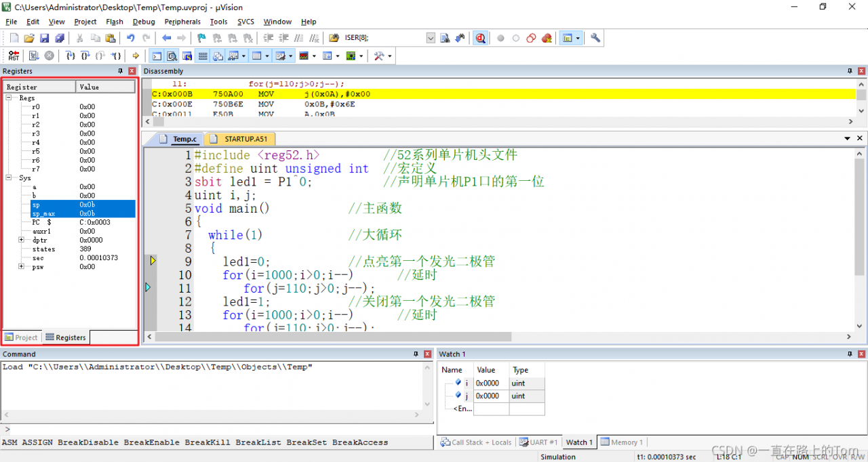Open the ISER[8] find combo box dropdown
868x462 pixels.
pos(431,38)
